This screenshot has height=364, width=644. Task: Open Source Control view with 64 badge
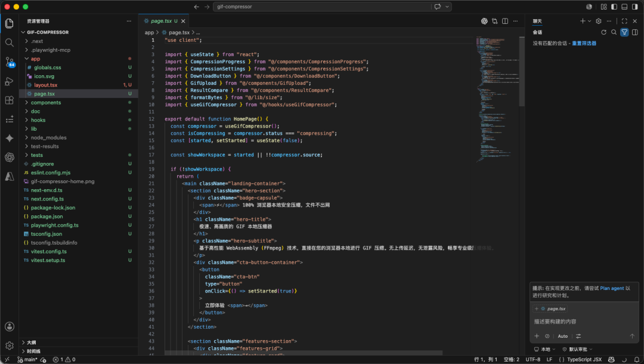(9, 62)
